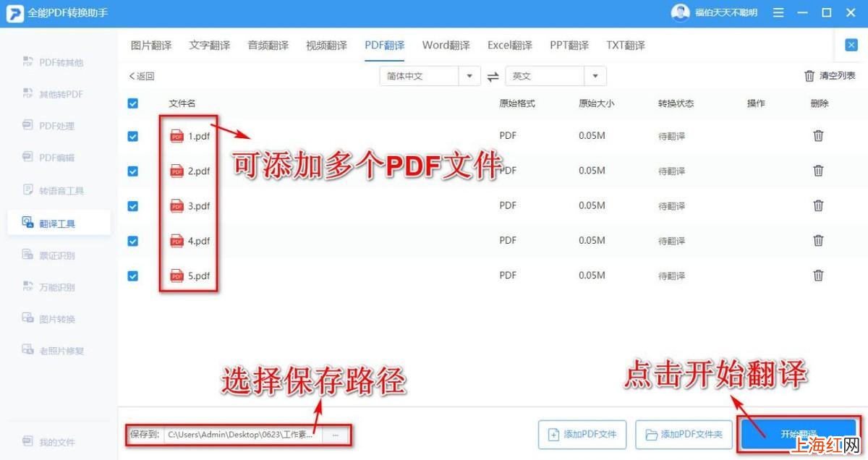Toggle the select-all checkbox in header
Screen dimensions: 868x460
point(132,103)
